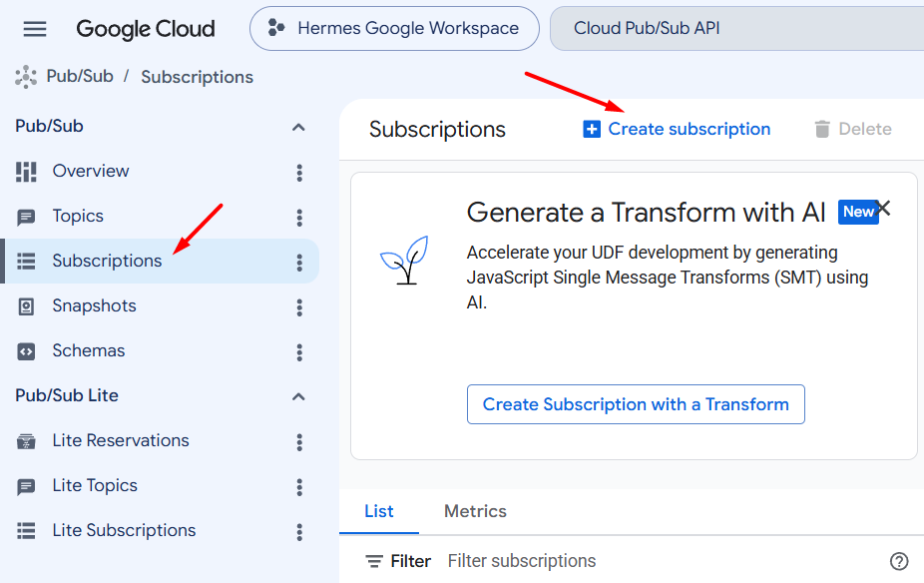Switch to the List tab
Screen dimensions: 924x583
coord(379,511)
